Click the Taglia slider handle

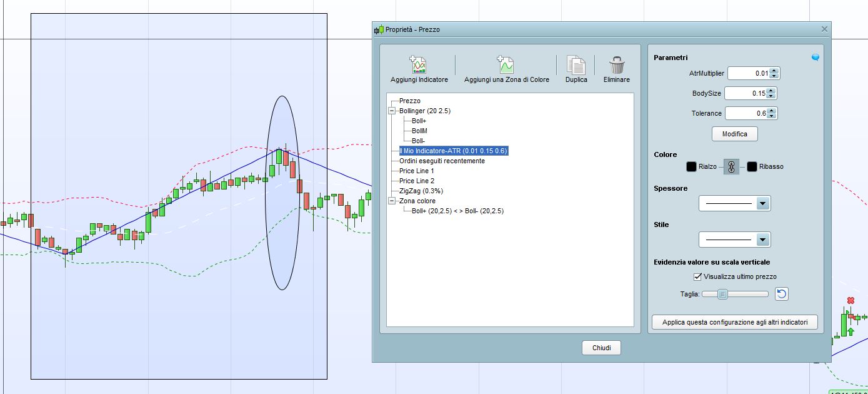[x=722, y=294]
